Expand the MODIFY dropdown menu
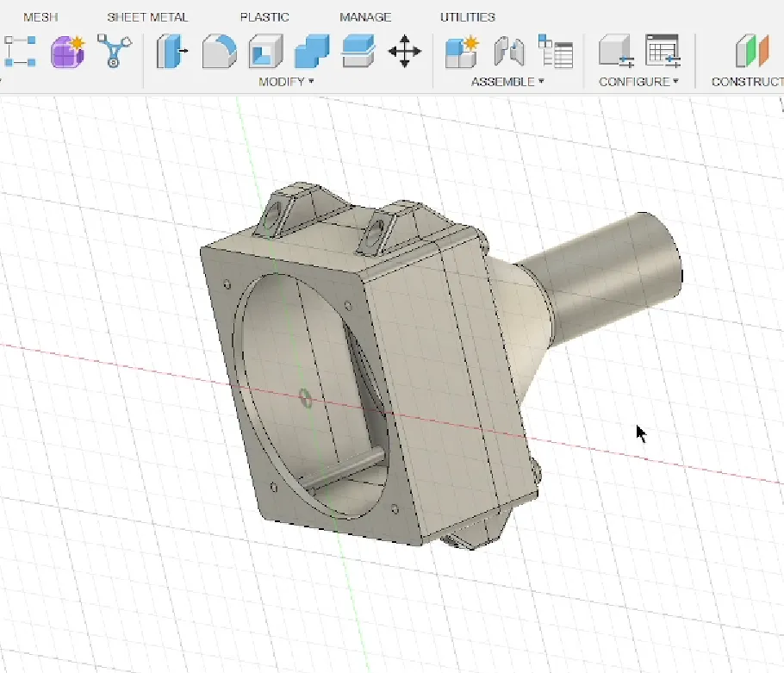 point(286,82)
